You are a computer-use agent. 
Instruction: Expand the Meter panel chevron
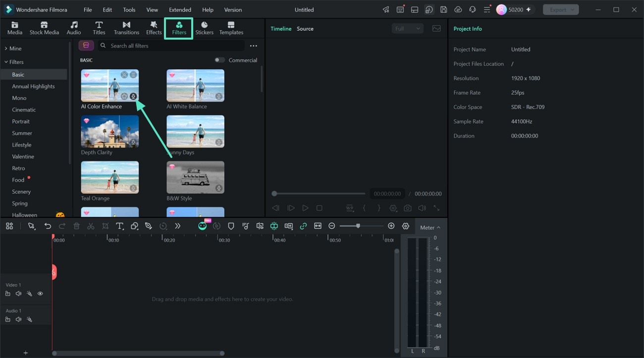pos(438,228)
